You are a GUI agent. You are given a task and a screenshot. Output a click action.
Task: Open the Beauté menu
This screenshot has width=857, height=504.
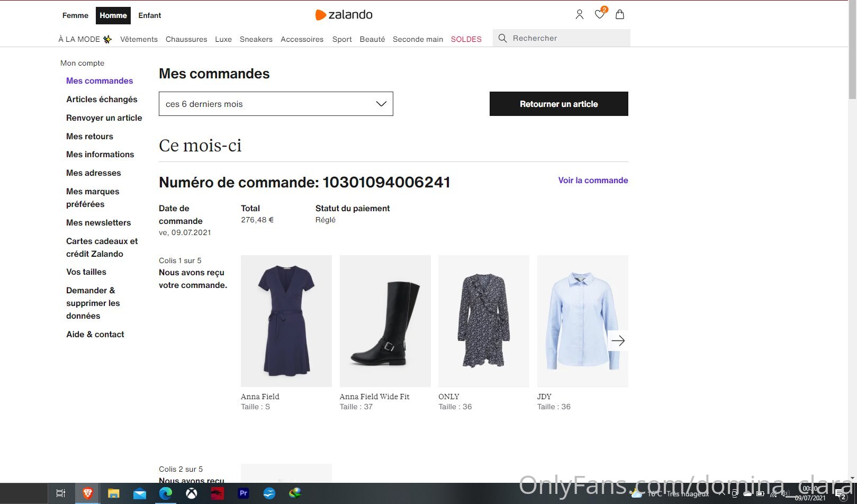tap(372, 39)
